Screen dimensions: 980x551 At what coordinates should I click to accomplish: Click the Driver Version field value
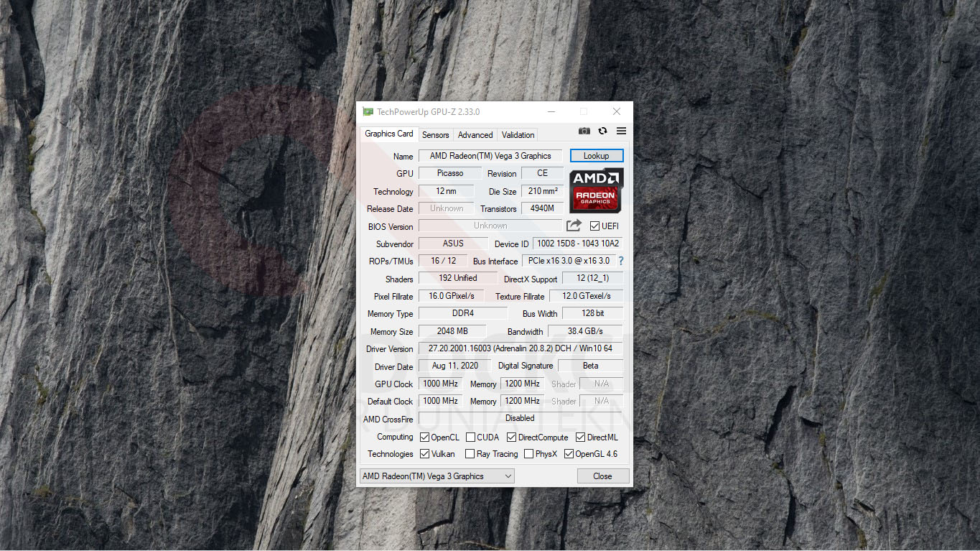[521, 348]
